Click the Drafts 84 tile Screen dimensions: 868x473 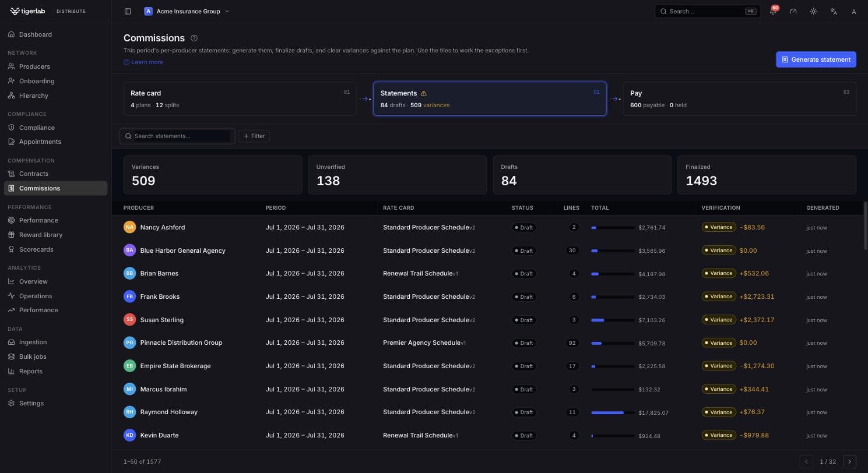click(x=582, y=175)
